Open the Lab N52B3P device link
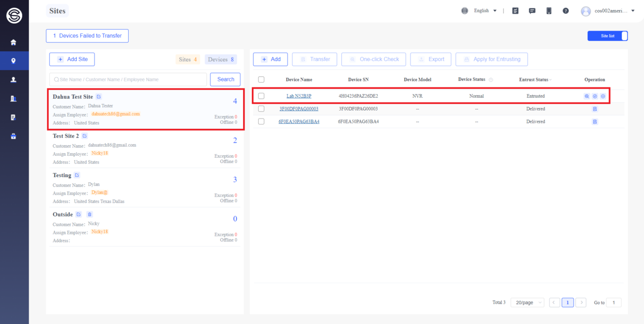This screenshot has width=644, height=324. [x=299, y=96]
